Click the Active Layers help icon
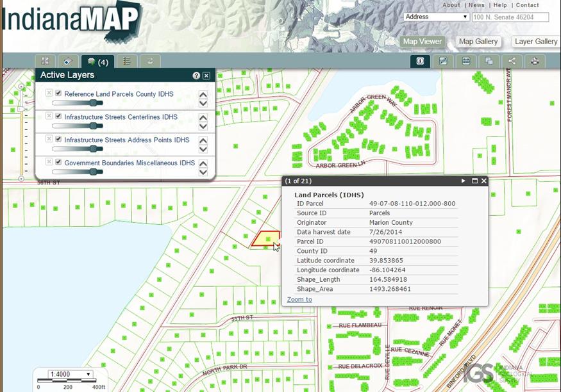The width and height of the screenshot is (561, 392). 196,76
